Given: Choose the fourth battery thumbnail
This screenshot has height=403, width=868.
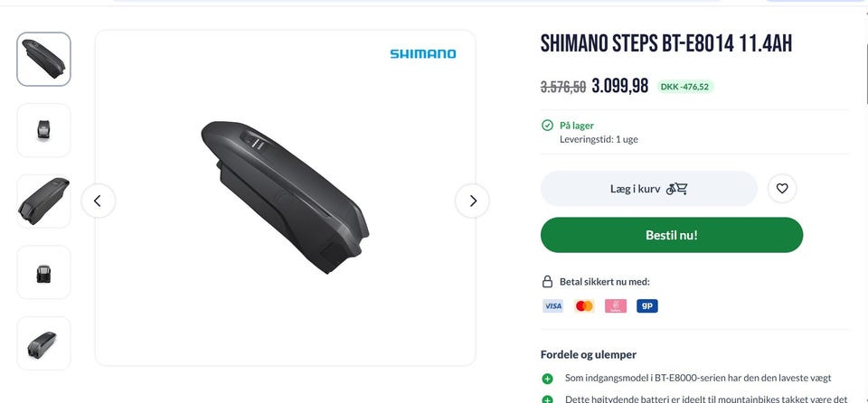Looking at the screenshot, I should [x=43, y=272].
